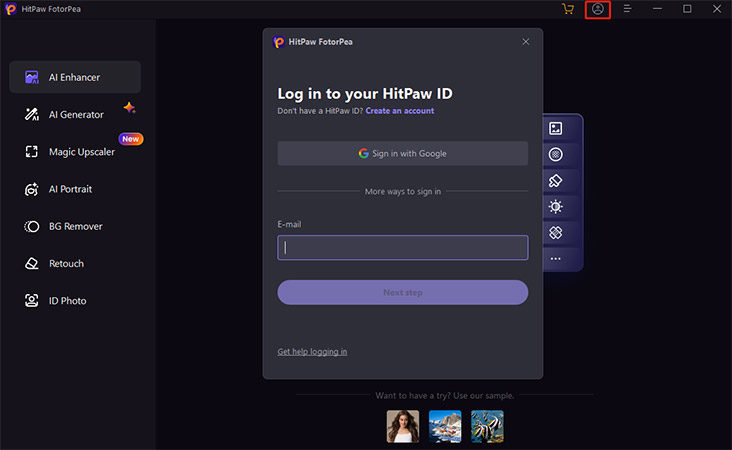The width and height of the screenshot is (732, 450).
Task: Click the New badge on Magic Upscaler
Action: coord(131,139)
